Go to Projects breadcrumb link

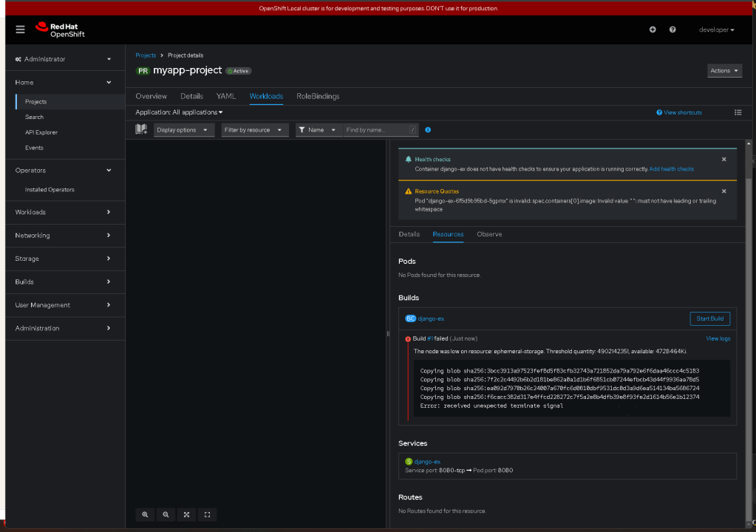click(146, 55)
